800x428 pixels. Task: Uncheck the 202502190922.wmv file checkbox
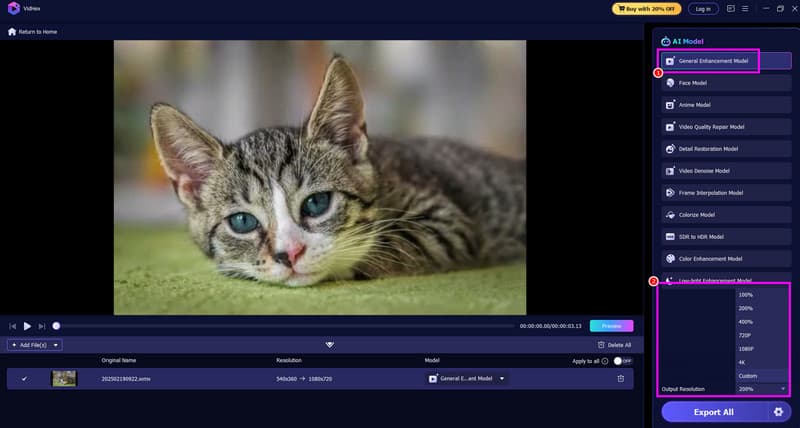tap(24, 379)
